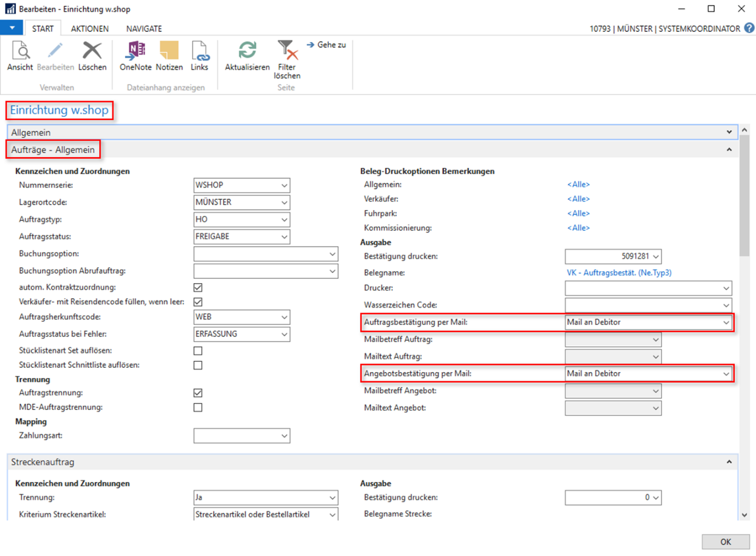Open the help question mark icon
The height and width of the screenshot is (556, 756).
point(749,28)
